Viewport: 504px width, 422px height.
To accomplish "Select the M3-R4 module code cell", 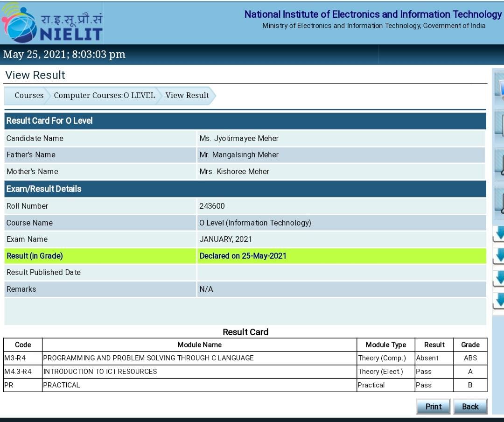I will tap(18, 358).
